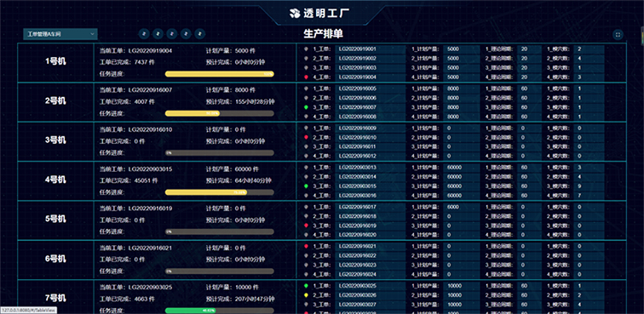Click the 1号机 machine label
This screenshot has width=644, height=314.
(x=55, y=61)
